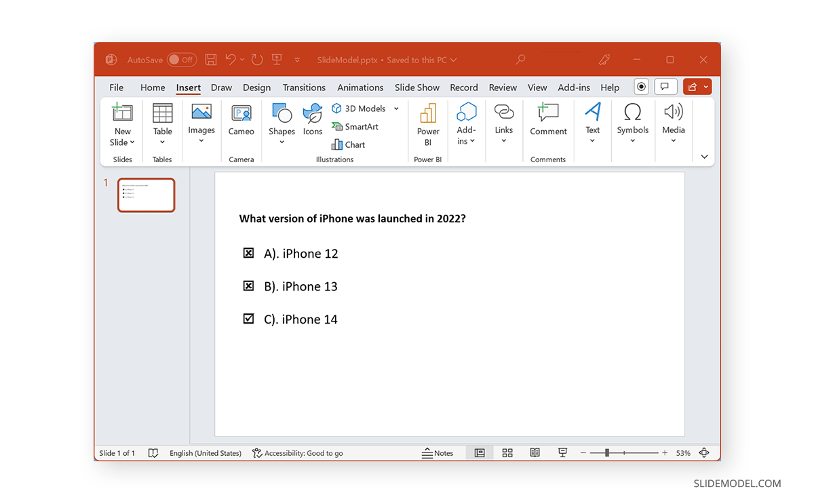Open the Table insert icon
This screenshot has height=504, width=814.
click(162, 113)
